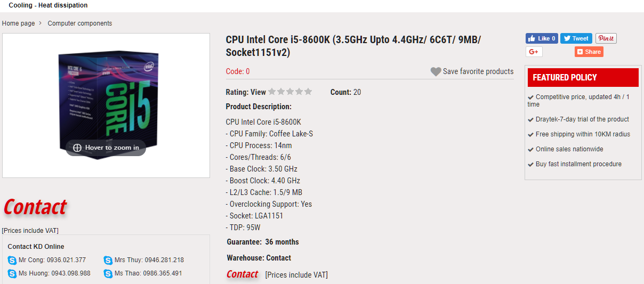644x284 pixels.
Task: Click the orange Share button
Action: coord(589,52)
